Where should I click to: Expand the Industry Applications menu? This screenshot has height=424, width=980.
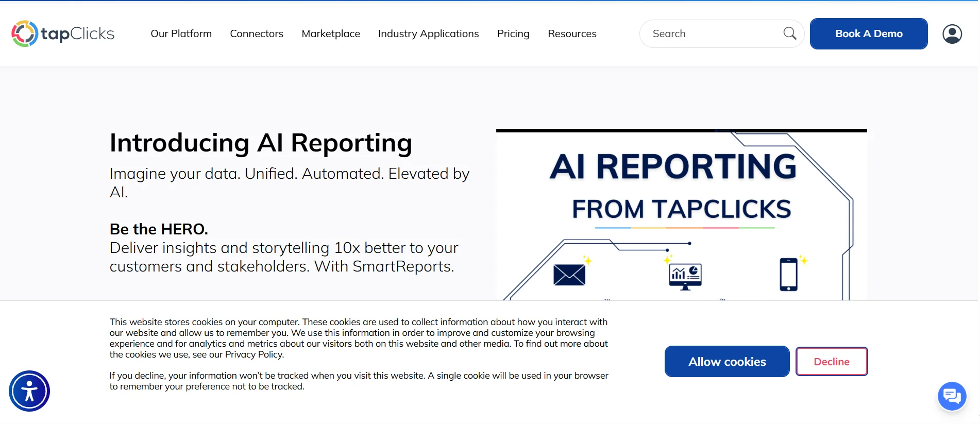428,33
